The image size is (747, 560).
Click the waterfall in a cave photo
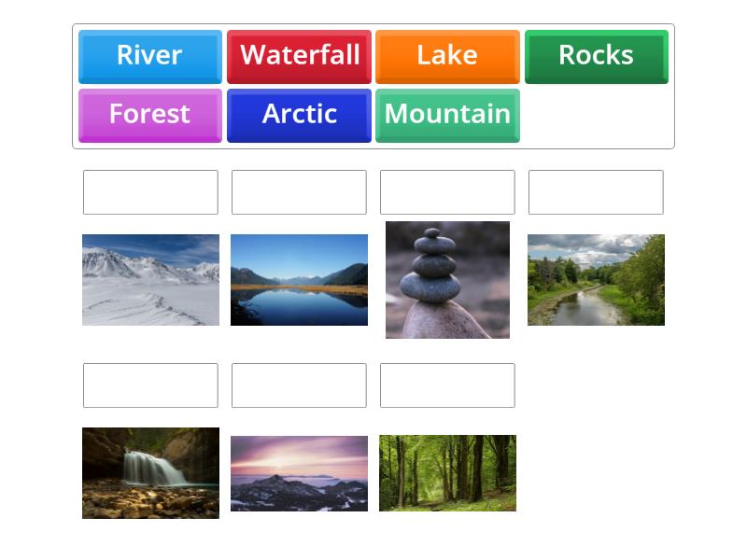150,473
